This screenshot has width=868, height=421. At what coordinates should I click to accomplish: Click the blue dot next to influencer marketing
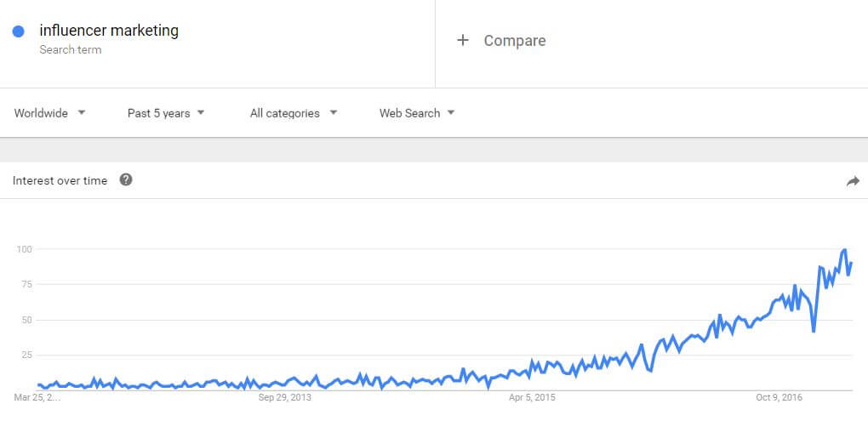pos(18,31)
